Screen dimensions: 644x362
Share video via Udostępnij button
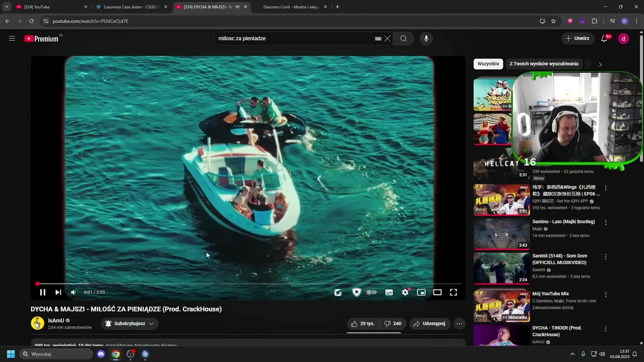point(430,324)
